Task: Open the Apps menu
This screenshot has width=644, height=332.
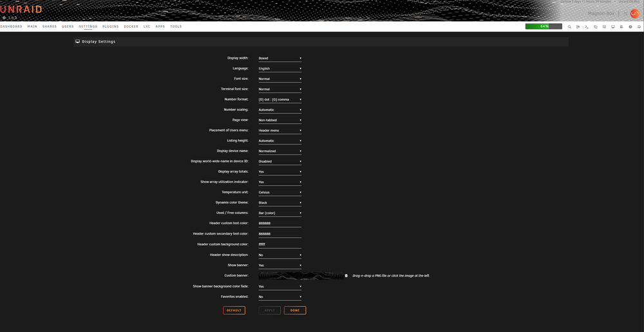Action: [x=160, y=26]
